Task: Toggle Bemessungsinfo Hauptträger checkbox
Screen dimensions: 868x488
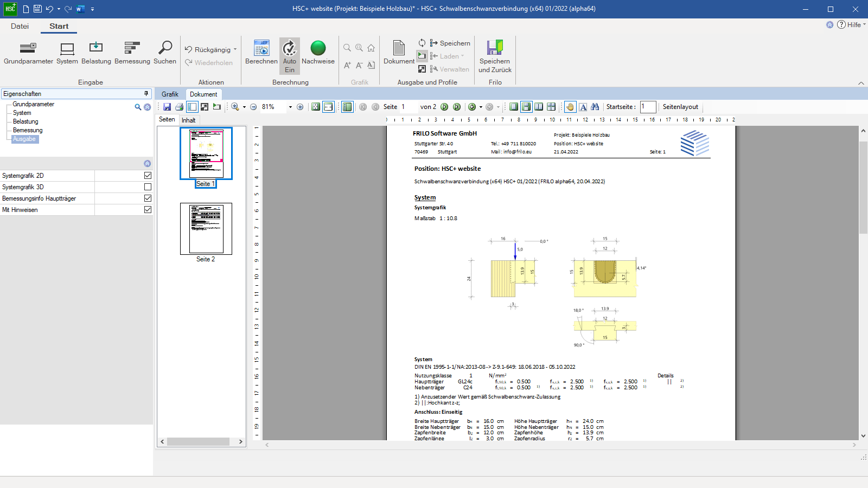Action: tap(148, 198)
